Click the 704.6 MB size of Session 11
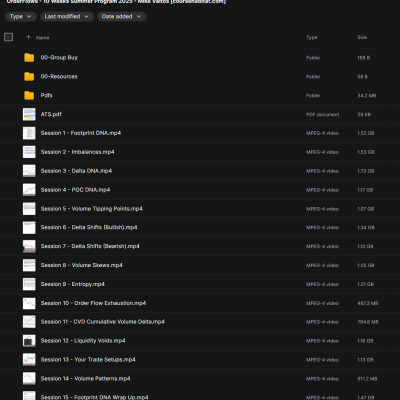 click(368, 322)
